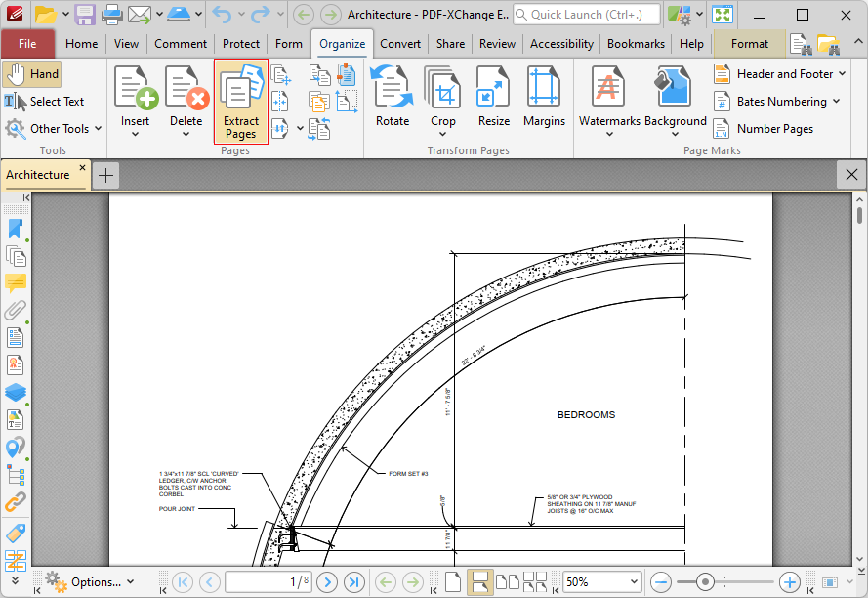The height and width of the screenshot is (598, 868).
Task: Click the Background paint bucket icon
Action: [673, 86]
